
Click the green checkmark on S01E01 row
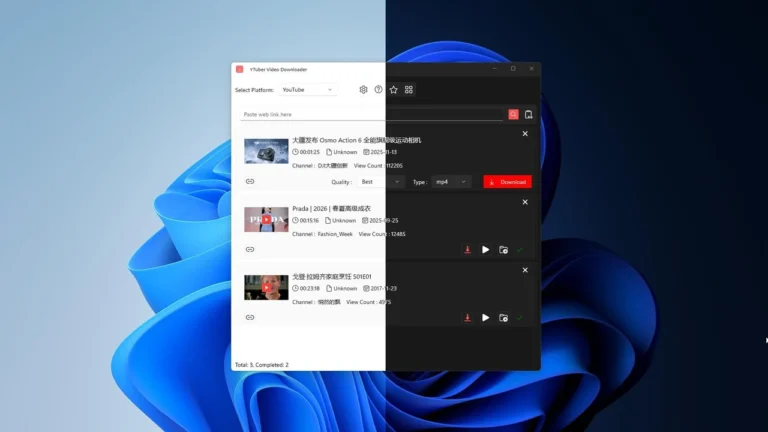tap(520, 318)
